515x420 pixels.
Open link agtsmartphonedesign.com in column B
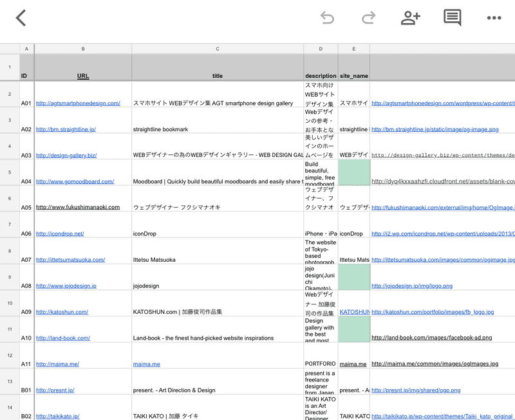[78, 103]
